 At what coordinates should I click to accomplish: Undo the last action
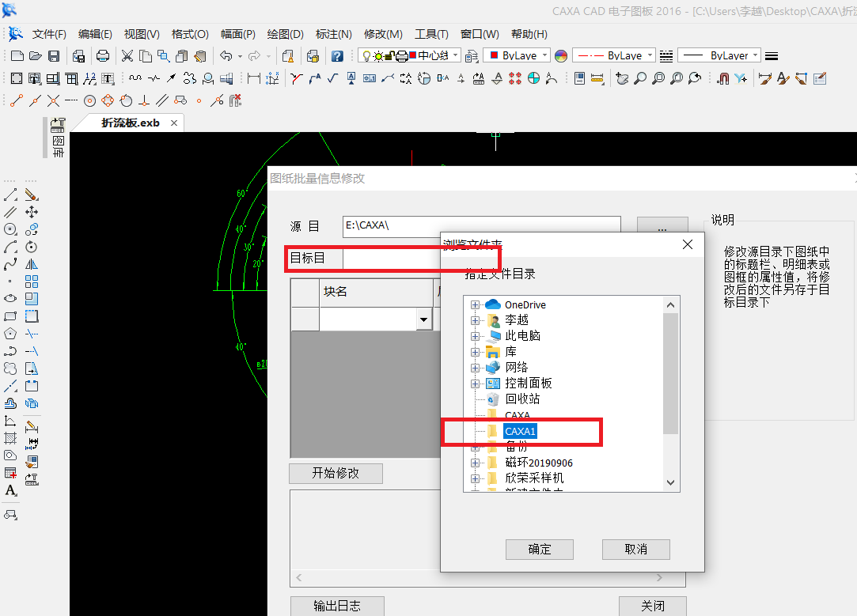coord(227,56)
